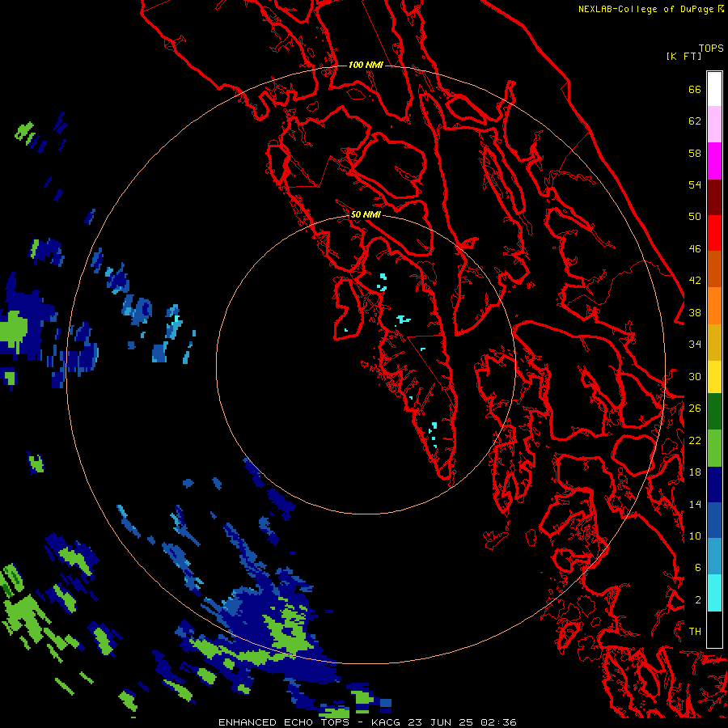Viewport: 728px width, 728px height.
Task: Click the ENHANCED ECHO TOPS caption
Action: pyautogui.click(x=283, y=722)
